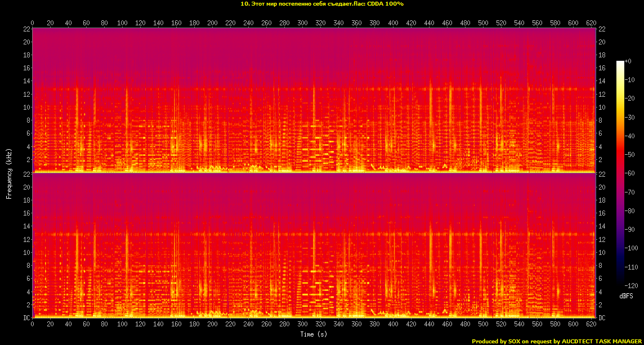Click the "dBFS" legend label
Image resolution: width=644 pixels, height=345 pixels.
tap(626, 296)
